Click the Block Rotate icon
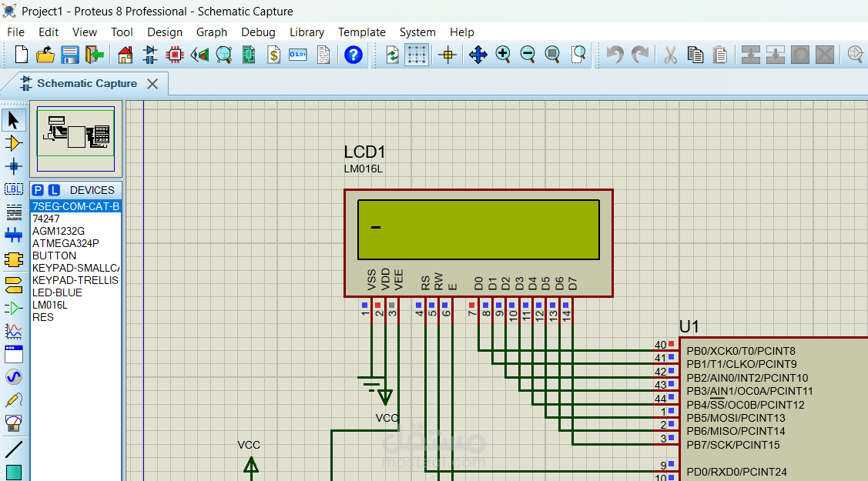The width and height of the screenshot is (868, 481). point(800,55)
